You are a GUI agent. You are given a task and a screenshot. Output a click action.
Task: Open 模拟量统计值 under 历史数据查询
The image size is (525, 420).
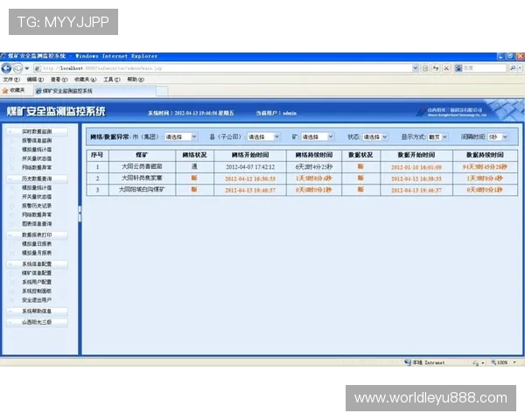(37, 187)
